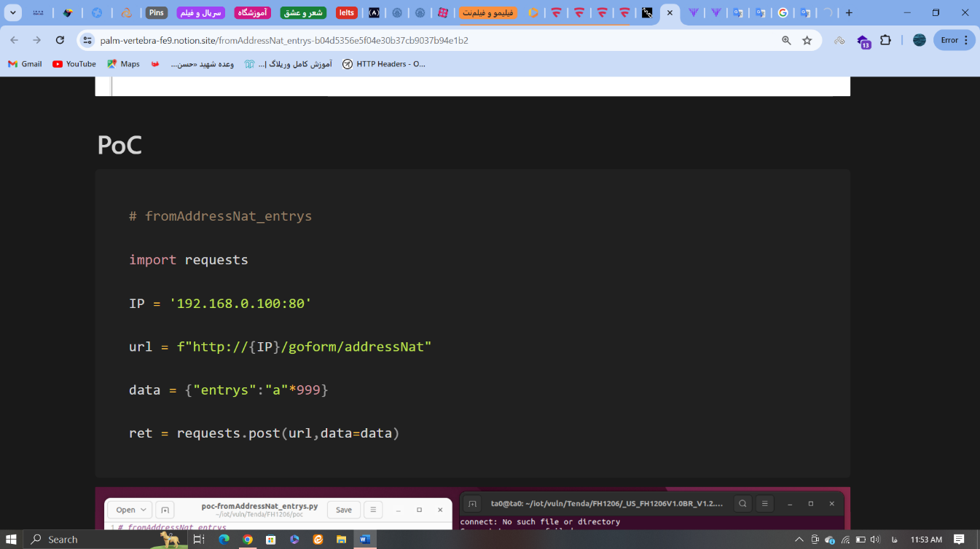Open the YouTube bookmark
This screenshot has width=980, height=549.
point(74,64)
